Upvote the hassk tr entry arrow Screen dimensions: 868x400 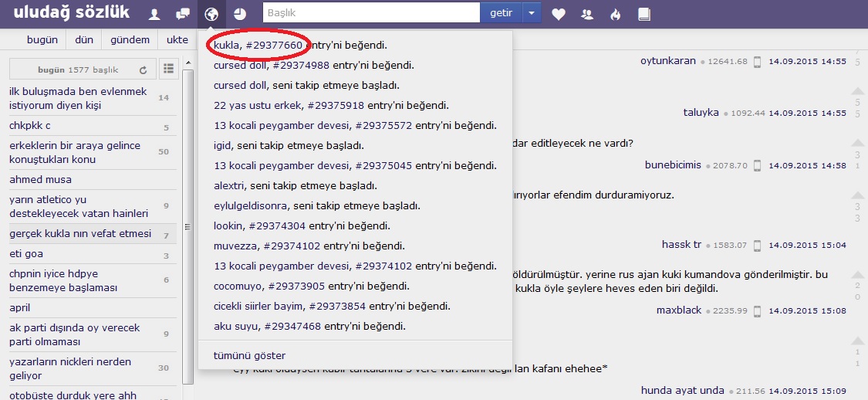(x=857, y=195)
